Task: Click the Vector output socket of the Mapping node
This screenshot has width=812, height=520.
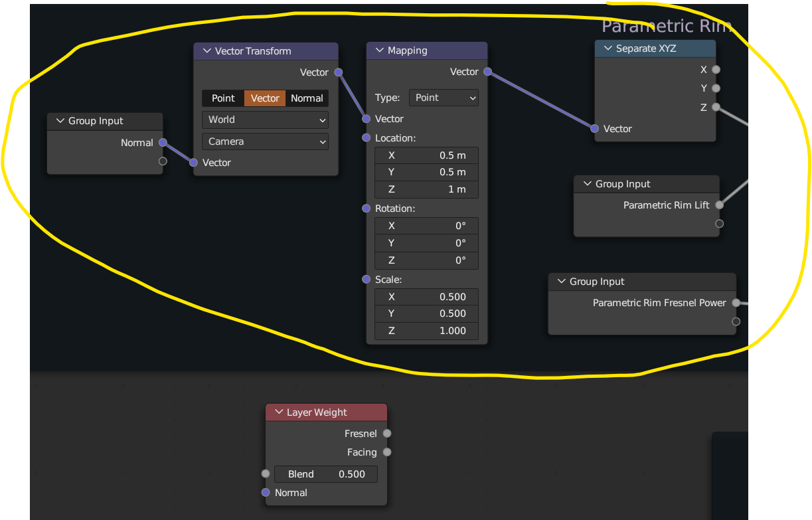Action: pos(487,71)
